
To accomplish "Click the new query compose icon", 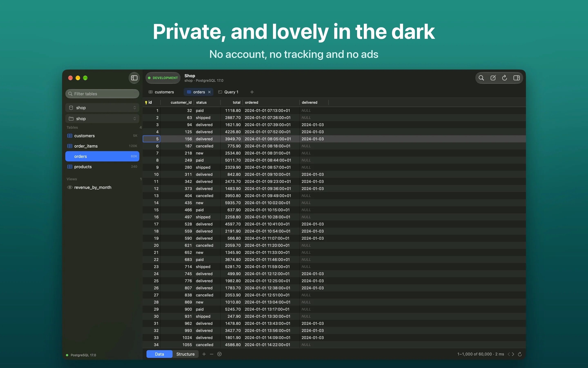I will 493,78.
